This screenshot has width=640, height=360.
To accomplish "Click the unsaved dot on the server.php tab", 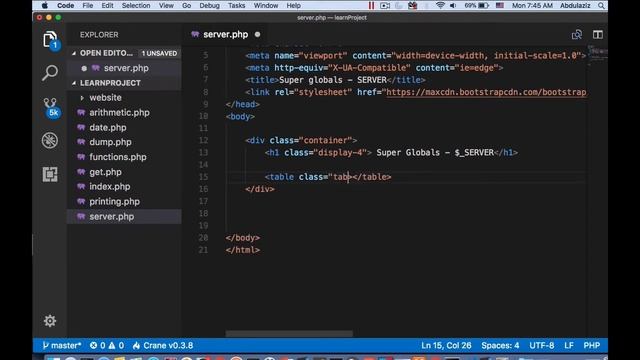I will click(258, 35).
